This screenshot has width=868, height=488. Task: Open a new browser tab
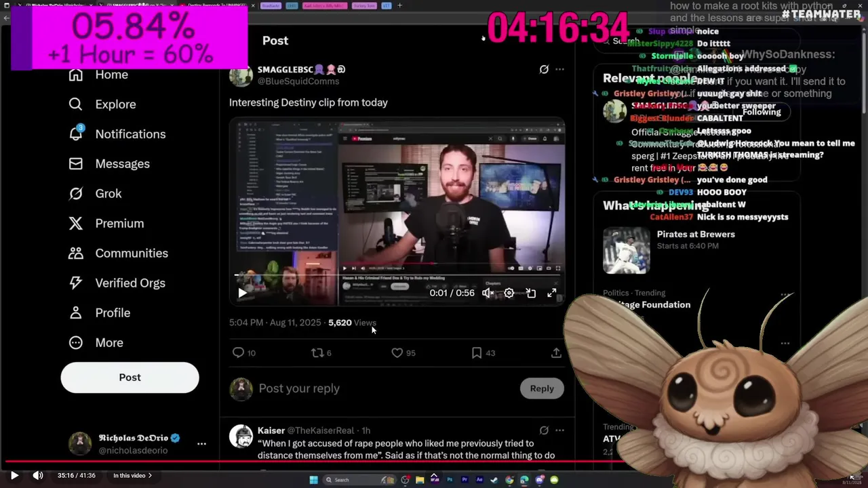tap(399, 5)
